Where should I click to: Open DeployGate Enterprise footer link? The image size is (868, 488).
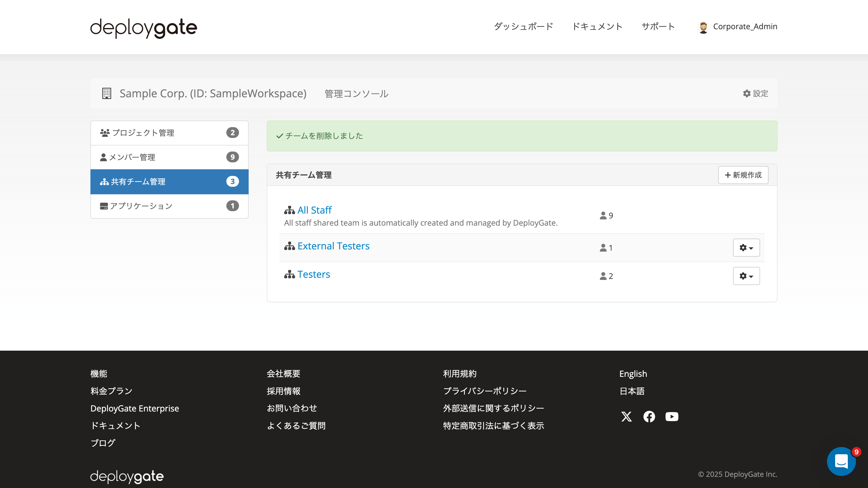coord(135,408)
